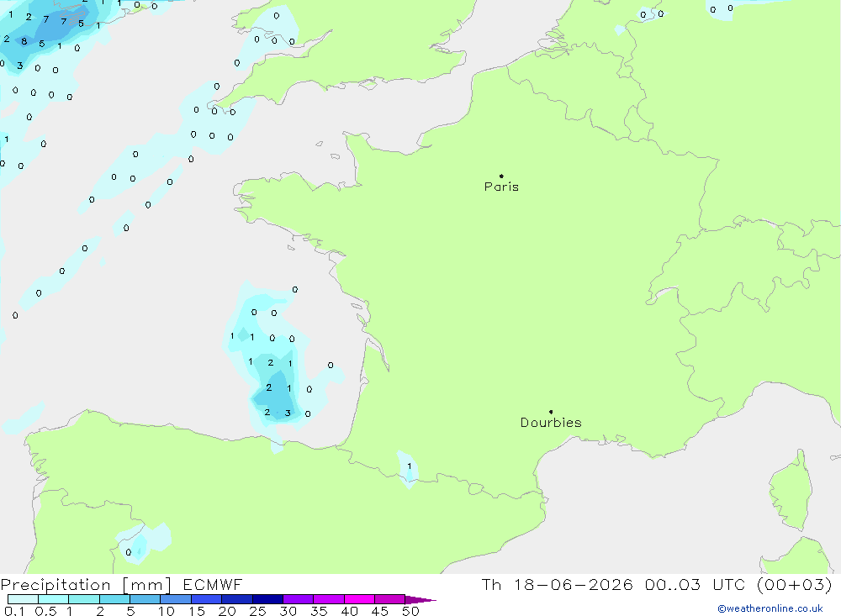
Task: Click the precipitation value '8' on map
Action: [24, 41]
